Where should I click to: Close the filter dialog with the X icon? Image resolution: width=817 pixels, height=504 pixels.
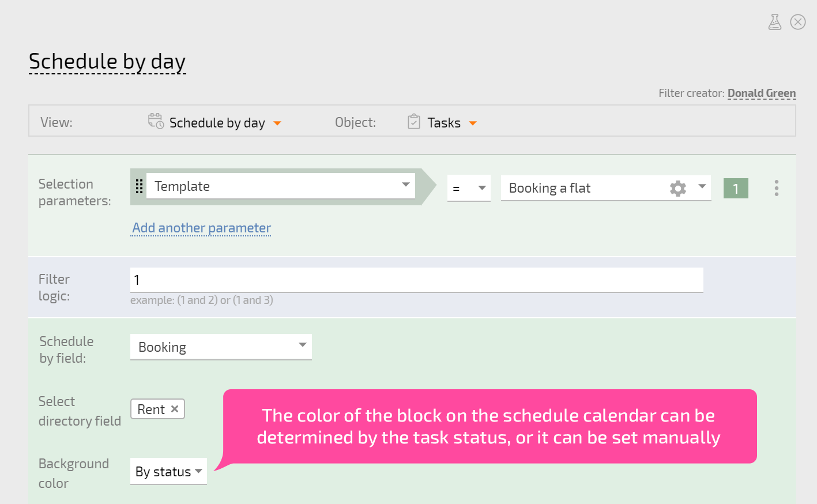tap(798, 22)
